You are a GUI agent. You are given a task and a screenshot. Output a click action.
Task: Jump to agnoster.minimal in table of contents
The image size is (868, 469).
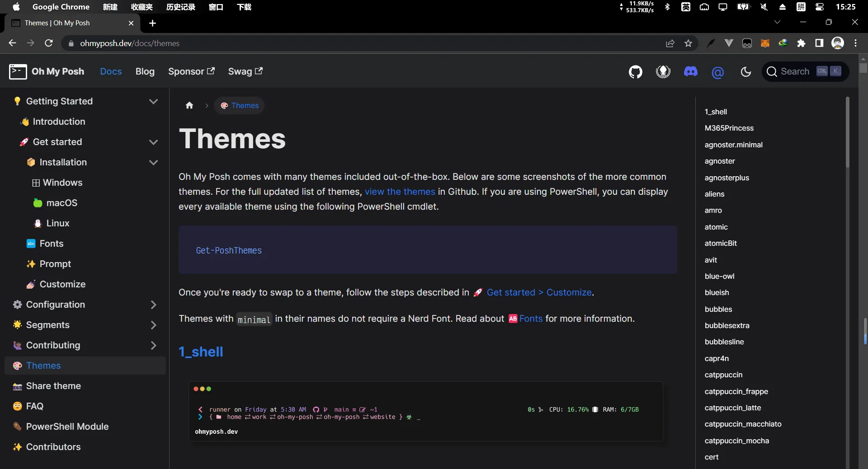tap(733, 145)
